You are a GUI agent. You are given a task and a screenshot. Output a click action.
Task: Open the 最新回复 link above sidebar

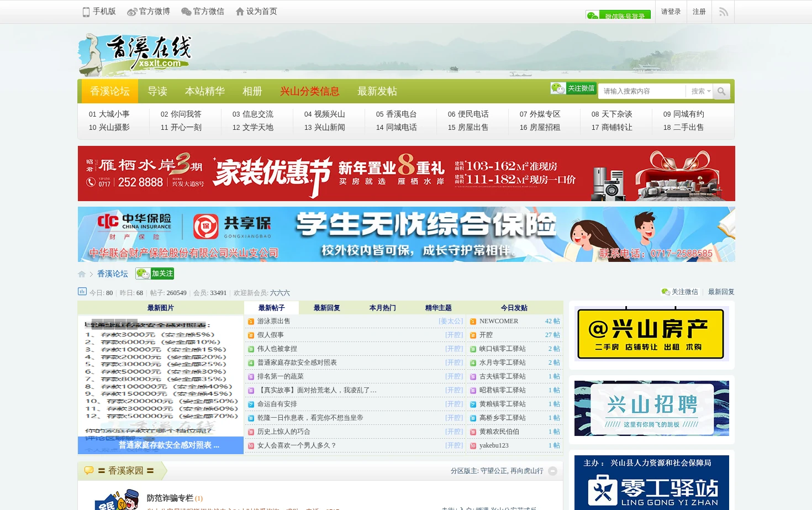click(721, 292)
